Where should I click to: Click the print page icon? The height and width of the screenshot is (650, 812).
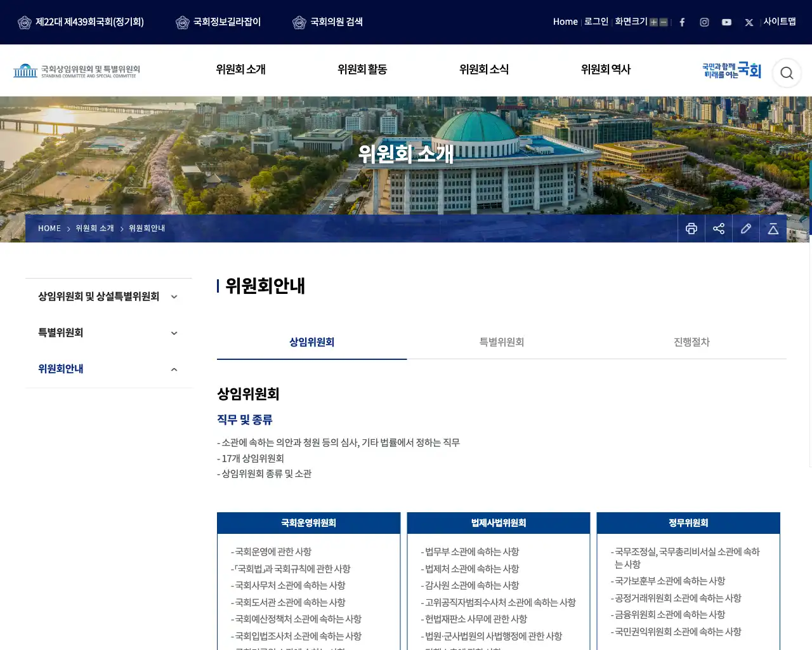(691, 229)
